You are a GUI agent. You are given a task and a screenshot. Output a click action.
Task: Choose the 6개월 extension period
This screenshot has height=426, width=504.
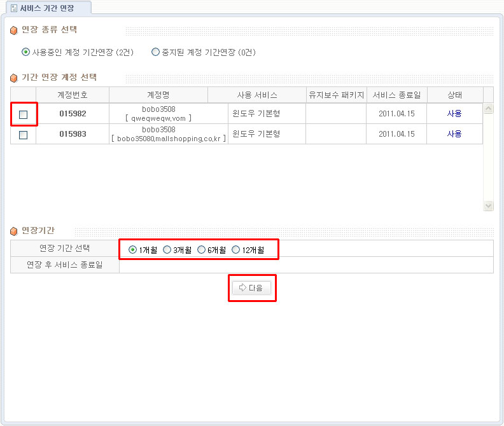(202, 250)
